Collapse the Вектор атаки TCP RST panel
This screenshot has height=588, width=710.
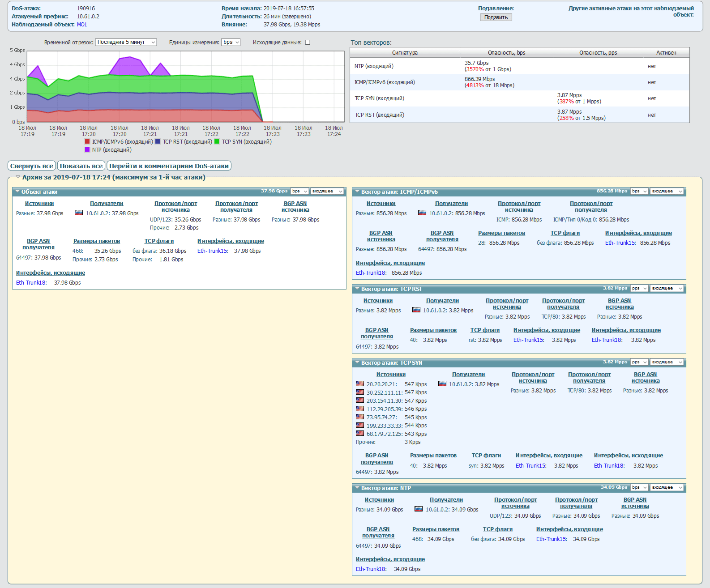click(357, 289)
